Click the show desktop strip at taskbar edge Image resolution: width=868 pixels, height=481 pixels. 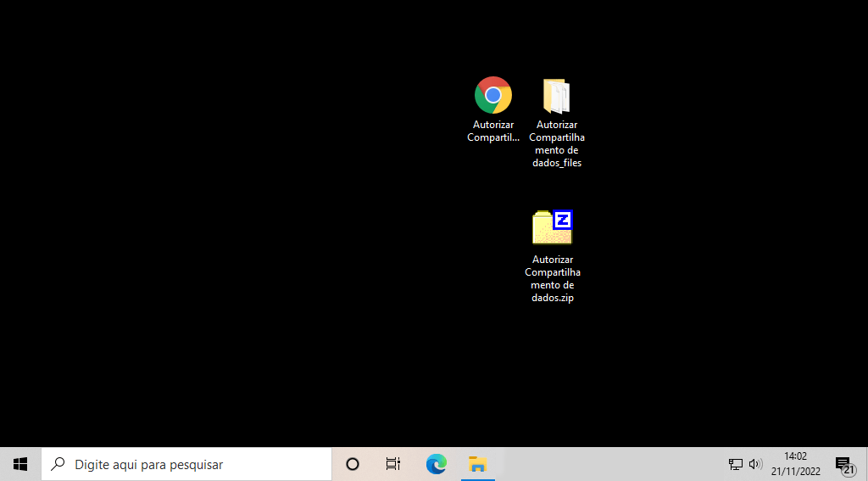coord(865,464)
